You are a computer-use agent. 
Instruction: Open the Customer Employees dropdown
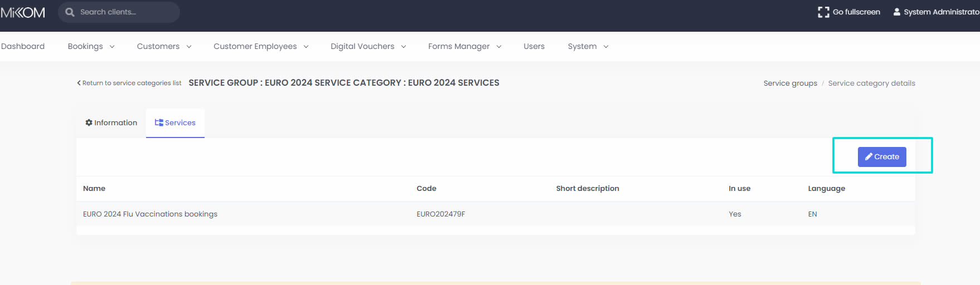pos(261,46)
